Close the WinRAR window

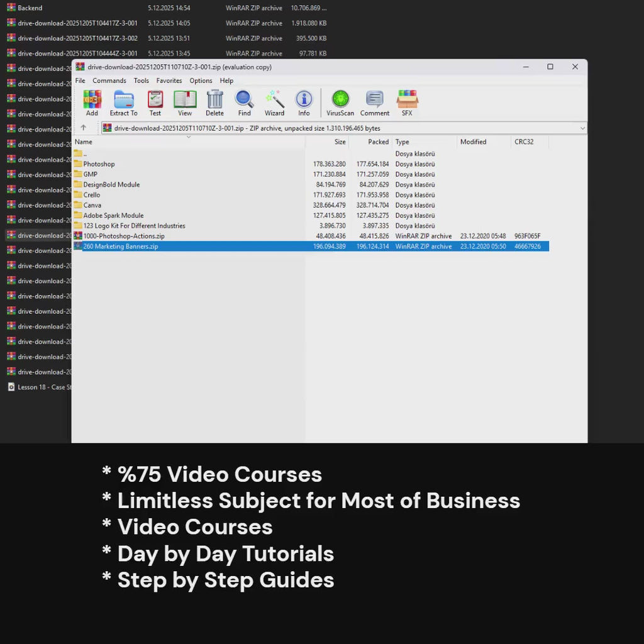(x=575, y=67)
